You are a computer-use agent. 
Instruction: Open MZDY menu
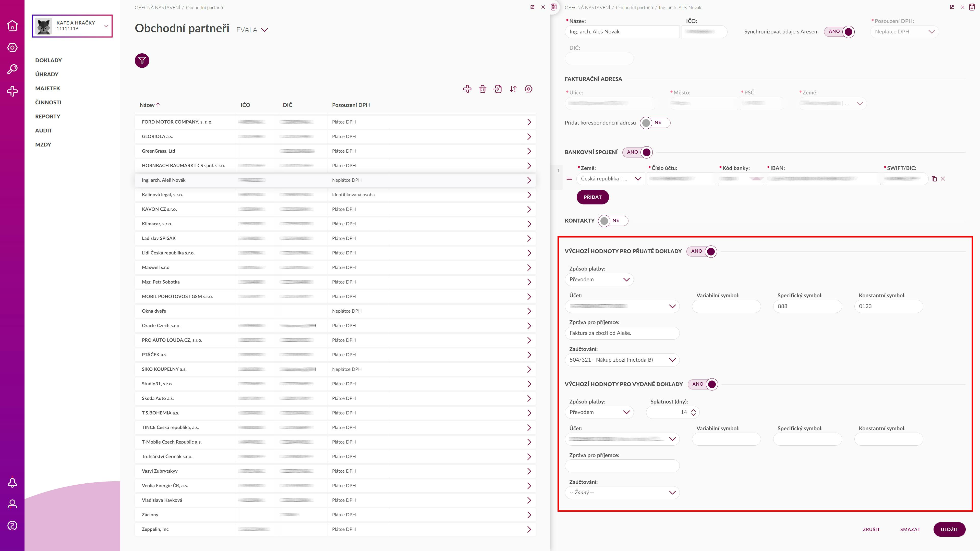coord(43,145)
